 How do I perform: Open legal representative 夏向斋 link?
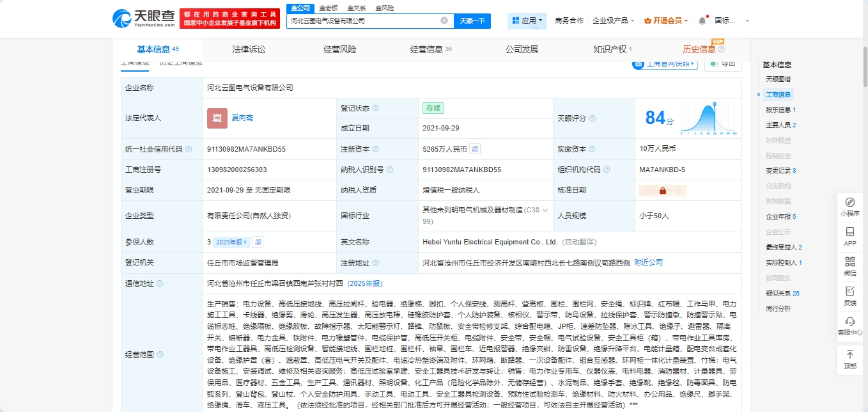point(242,118)
